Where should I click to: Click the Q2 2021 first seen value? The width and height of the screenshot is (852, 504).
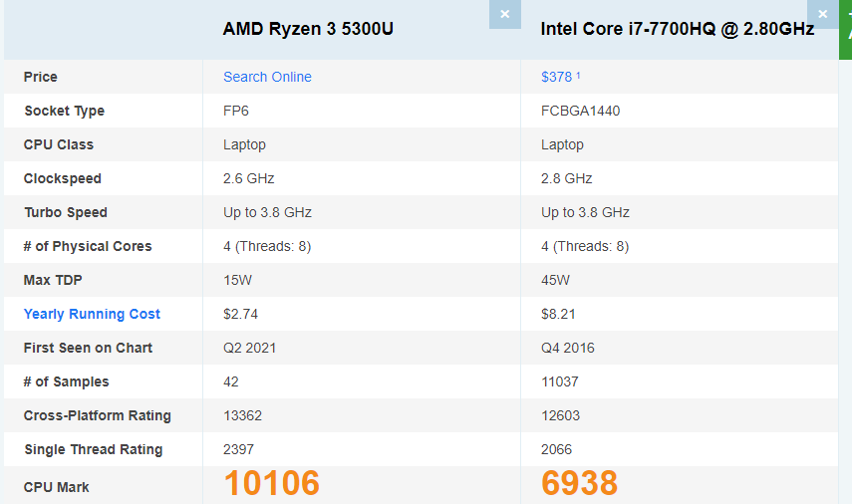(249, 349)
